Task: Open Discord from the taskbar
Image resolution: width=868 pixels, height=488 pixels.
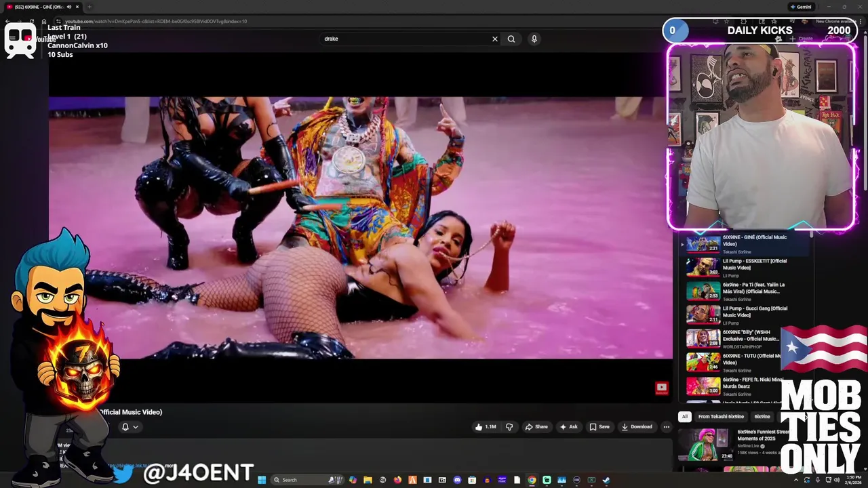Action: 457,480
